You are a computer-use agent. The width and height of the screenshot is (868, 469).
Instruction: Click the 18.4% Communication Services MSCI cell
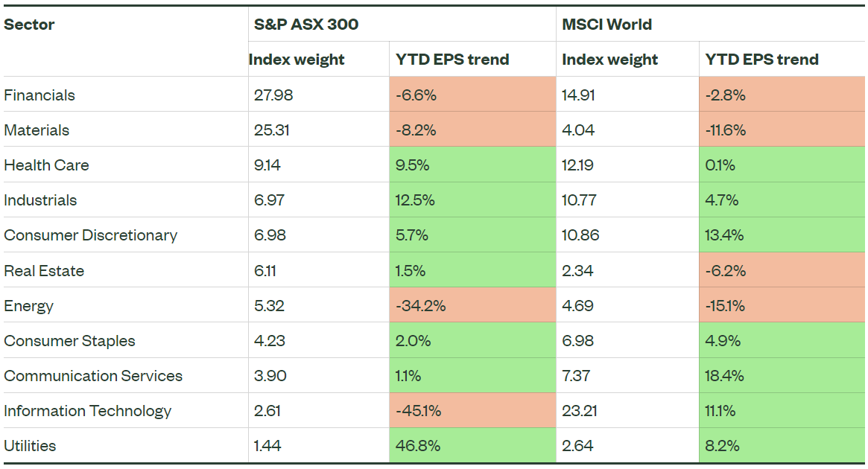[x=724, y=376]
